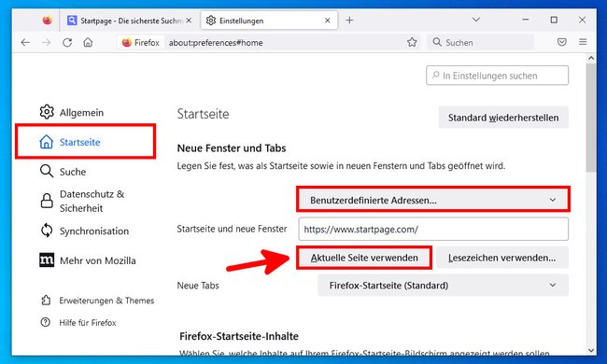Screen dimensions: 607x364
Task: Open the Pocket save icon
Action: coord(561,42)
